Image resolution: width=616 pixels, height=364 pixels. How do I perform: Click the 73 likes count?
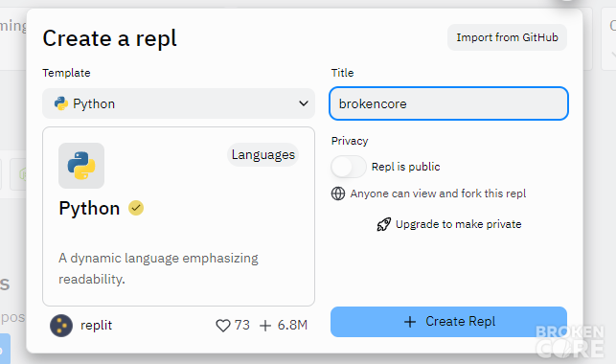pos(242,325)
